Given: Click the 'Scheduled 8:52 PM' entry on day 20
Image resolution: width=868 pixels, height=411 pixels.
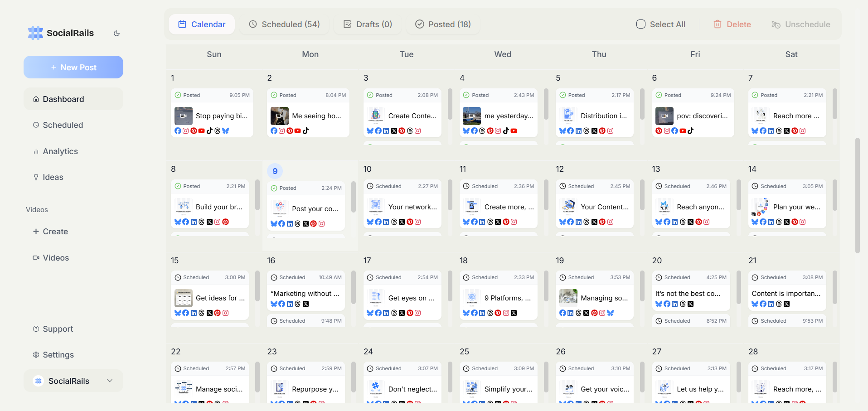Looking at the screenshot, I should pyautogui.click(x=691, y=320).
